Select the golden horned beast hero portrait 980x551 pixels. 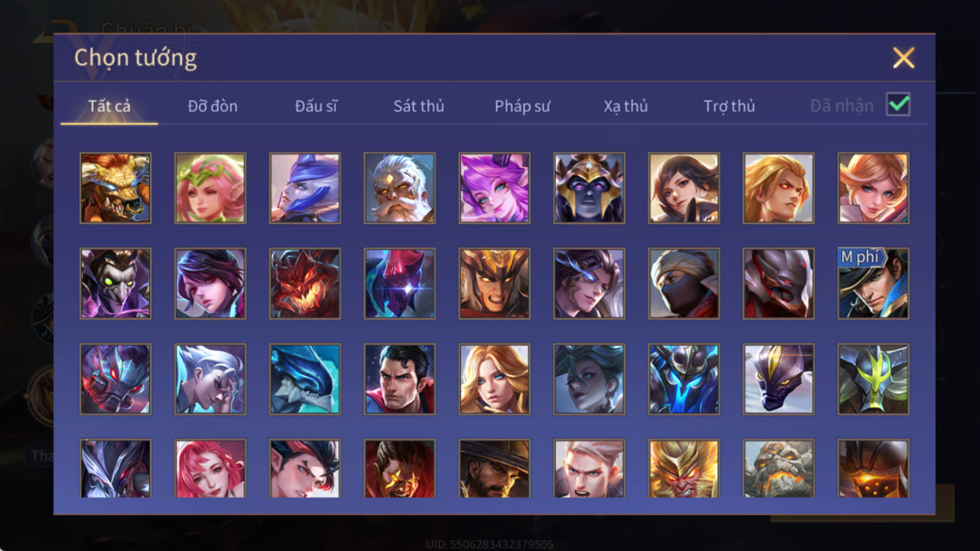pos(115,188)
